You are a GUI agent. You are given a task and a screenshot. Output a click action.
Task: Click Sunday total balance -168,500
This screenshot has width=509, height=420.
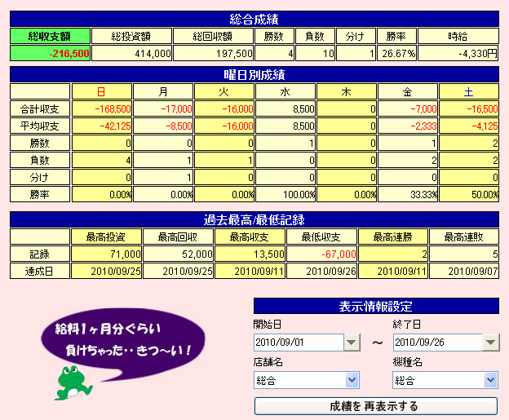coord(102,108)
